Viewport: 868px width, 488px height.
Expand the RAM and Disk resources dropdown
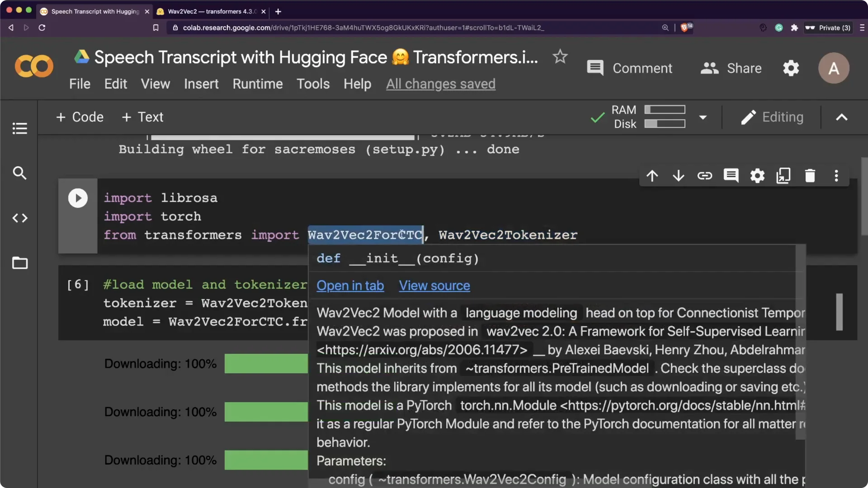[x=703, y=117]
